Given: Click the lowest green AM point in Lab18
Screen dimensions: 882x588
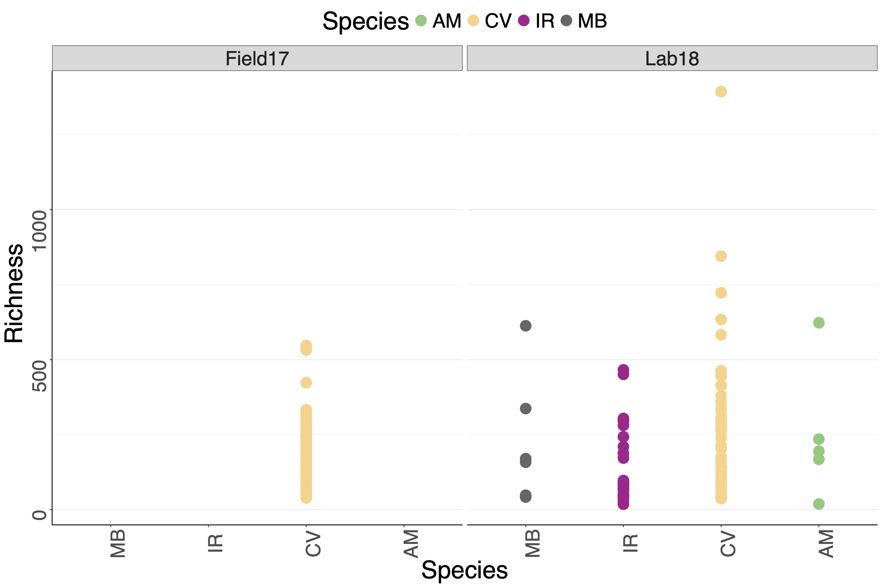Looking at the screenshot, I should (x=818, y=504).
